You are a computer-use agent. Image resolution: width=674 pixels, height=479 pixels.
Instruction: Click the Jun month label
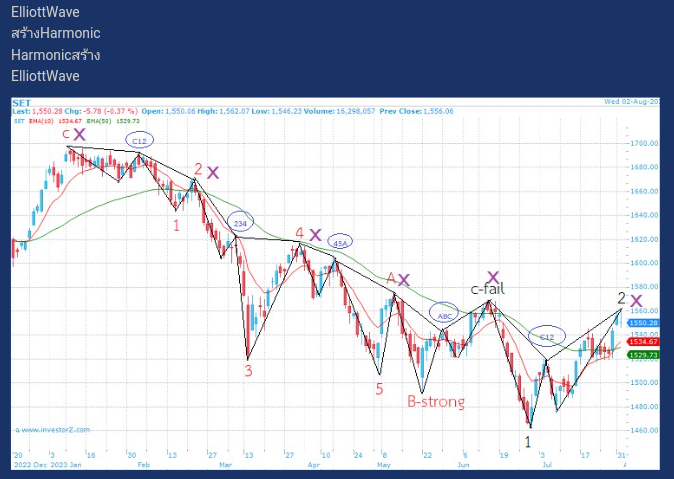(x=463, y=465)
